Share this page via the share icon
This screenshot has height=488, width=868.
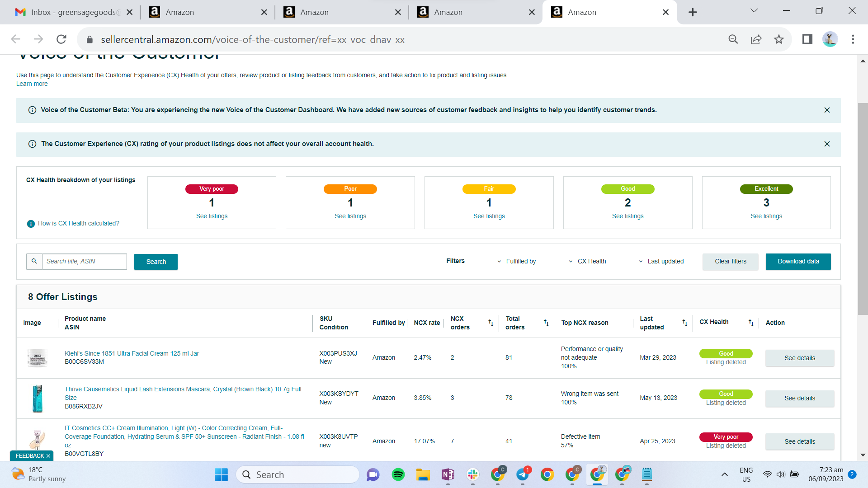tap(756, 39)
